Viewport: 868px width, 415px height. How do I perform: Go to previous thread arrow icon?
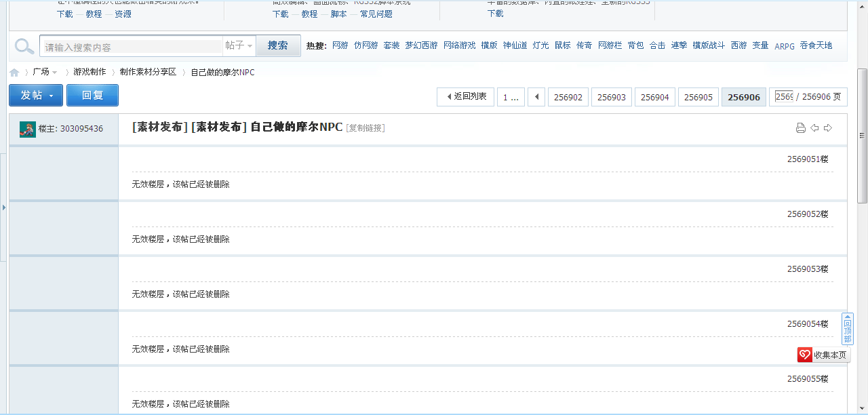pyautogui.click(x=814, y=128)
